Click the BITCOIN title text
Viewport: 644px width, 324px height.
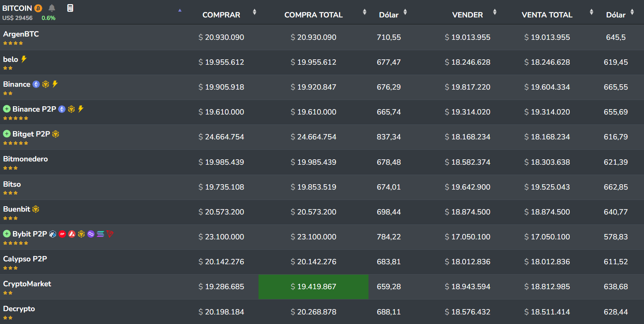17,8
